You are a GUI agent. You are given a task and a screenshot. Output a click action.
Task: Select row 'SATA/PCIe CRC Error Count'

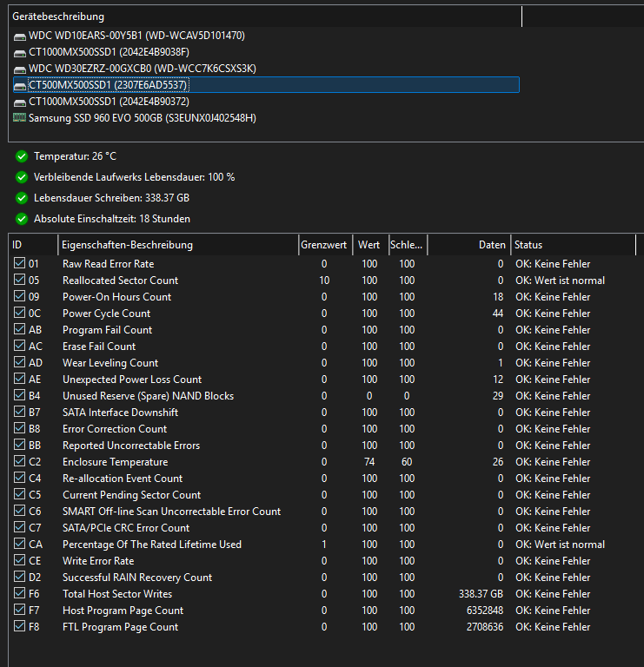click(323, 528)
